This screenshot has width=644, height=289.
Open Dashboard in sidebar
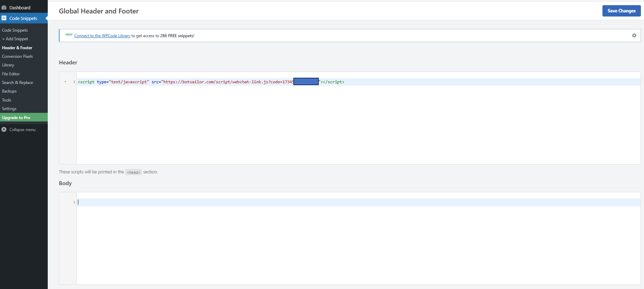point(20,7)
